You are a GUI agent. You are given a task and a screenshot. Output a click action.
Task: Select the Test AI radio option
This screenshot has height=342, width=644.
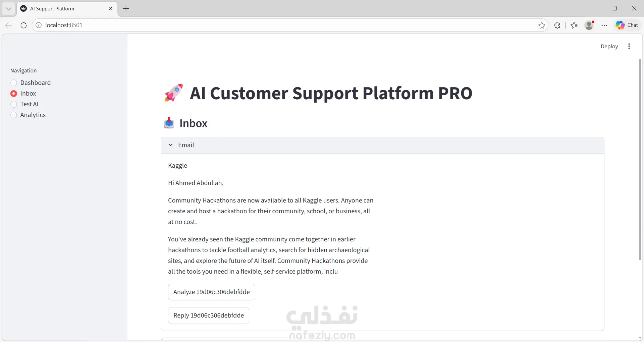(x=14, y=104)
